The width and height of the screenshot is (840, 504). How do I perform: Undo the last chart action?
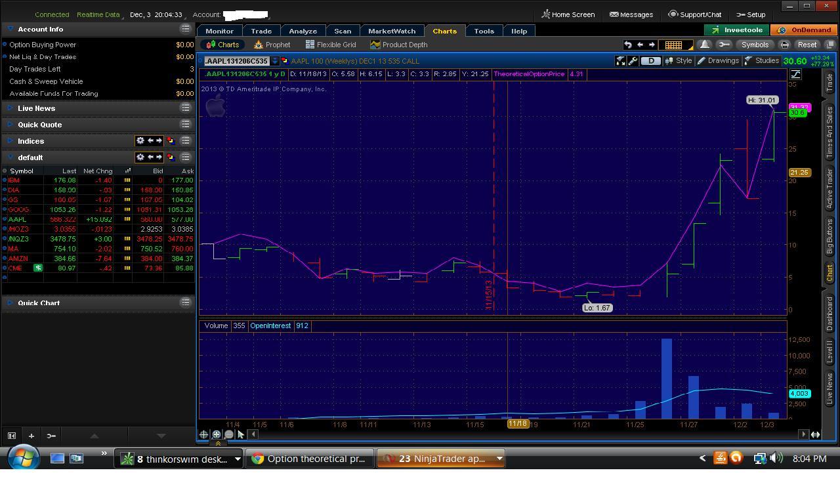pos(628,45)
